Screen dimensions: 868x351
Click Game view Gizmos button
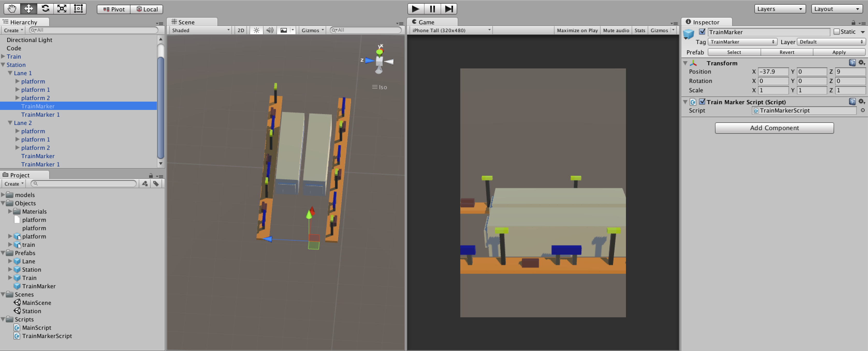[663, 30]
